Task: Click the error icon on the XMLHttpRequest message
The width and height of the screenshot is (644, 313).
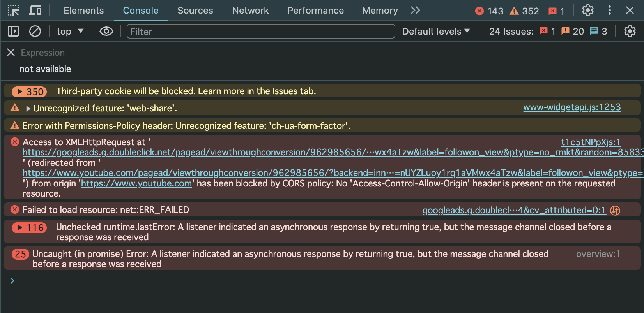Action: pyautogui.click(x=15, y=142)
